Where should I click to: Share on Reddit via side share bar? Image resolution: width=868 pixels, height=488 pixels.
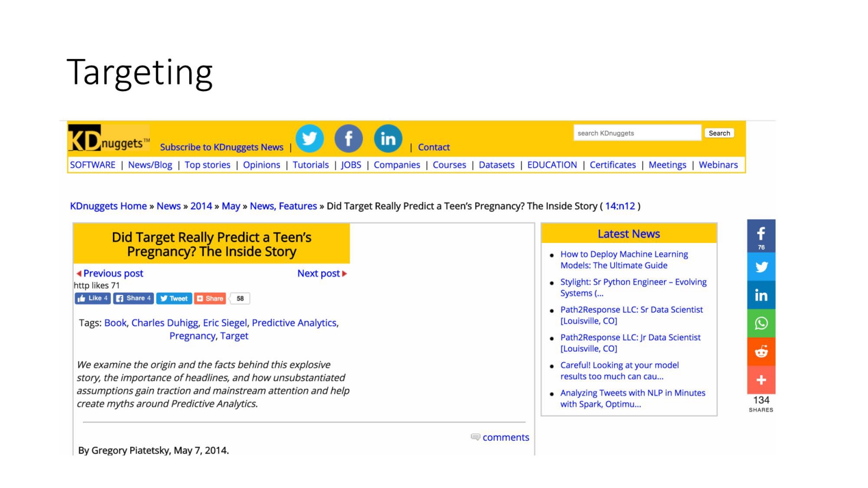pos(761,351)
